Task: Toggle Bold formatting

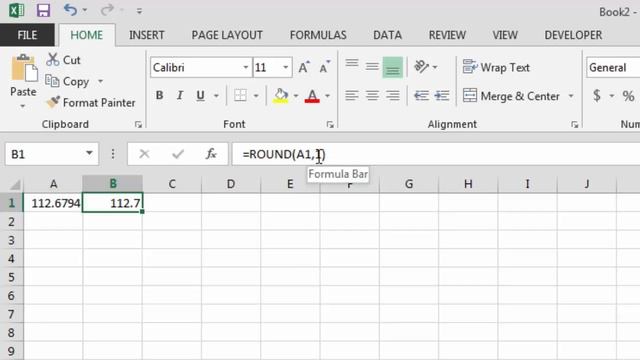Action: [160, 96]
